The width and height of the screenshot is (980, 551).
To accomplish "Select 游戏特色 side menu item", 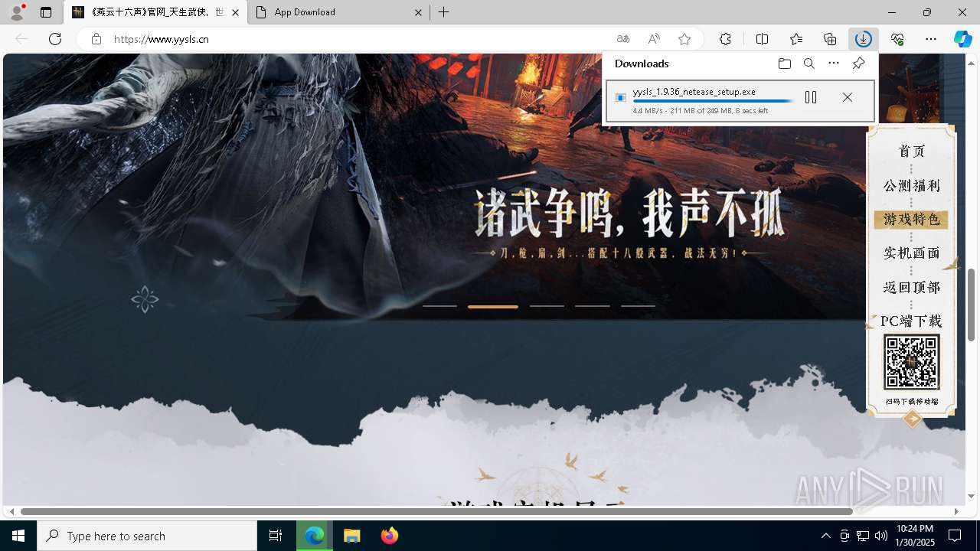I will (x=911, y=220).
